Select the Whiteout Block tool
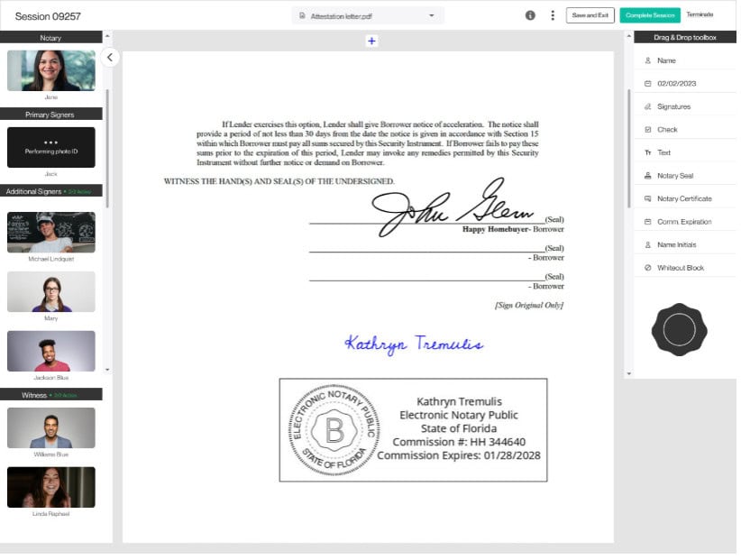The image size is (741, 560). tap(680, 268)
